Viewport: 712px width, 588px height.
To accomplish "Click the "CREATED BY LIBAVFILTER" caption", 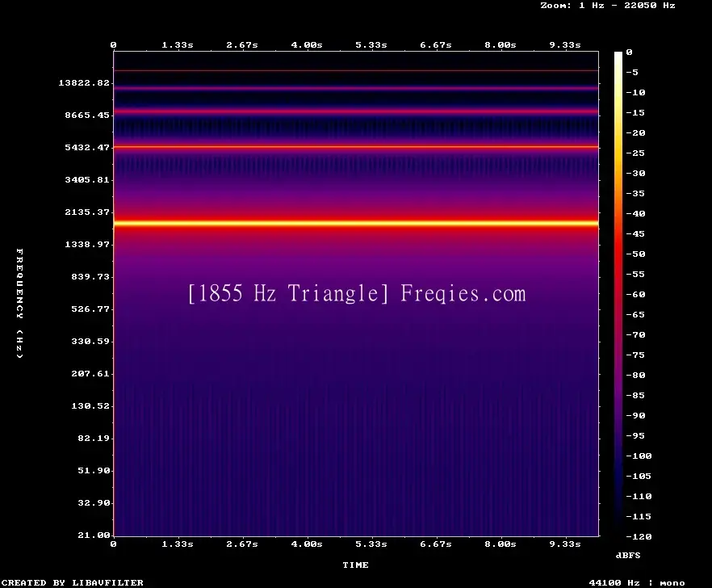I will tap(72, 582).
